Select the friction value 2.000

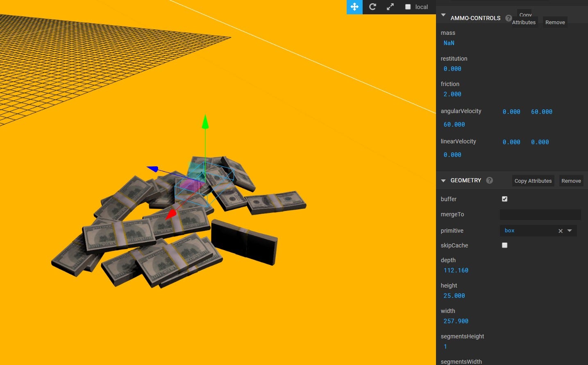(x=452, y=94)
